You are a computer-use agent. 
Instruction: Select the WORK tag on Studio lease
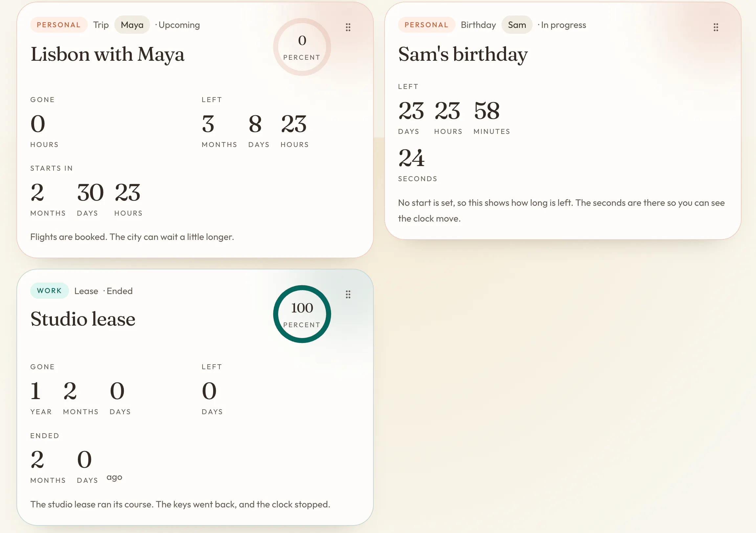click(x=49, y=290)
